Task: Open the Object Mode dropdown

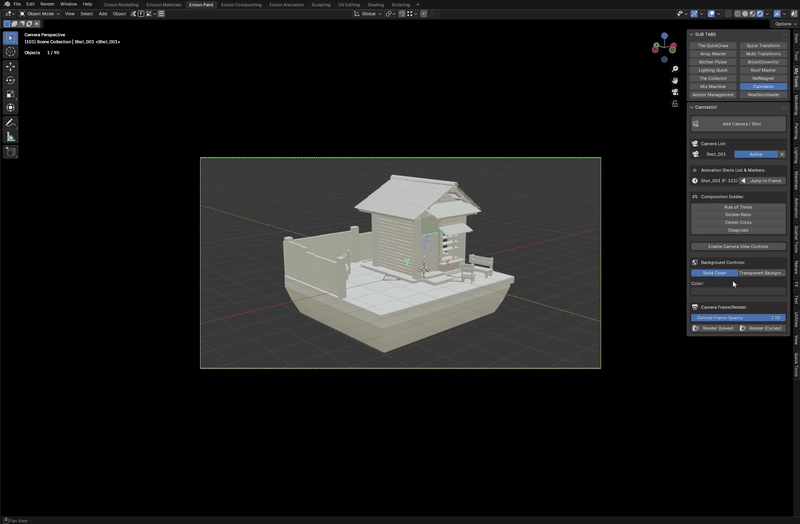Action: [39, 14]
